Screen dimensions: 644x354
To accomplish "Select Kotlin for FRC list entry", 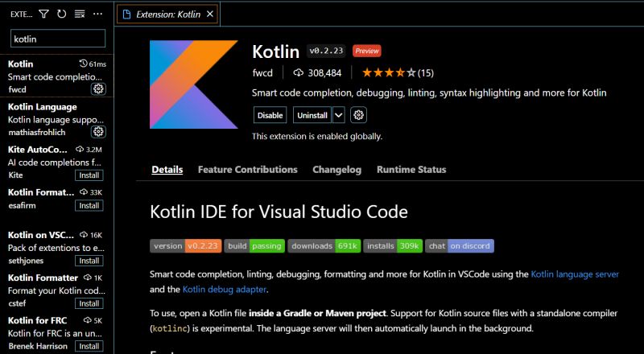I will [56, 332].
